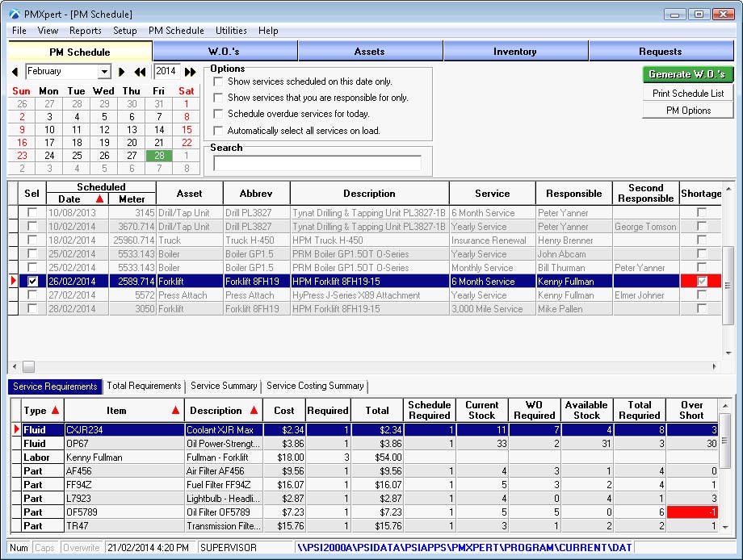Click requirements grid scroll up arrow
Viewport: 743px width, 560px height.
pyautogui.click(x=725, y=406)
